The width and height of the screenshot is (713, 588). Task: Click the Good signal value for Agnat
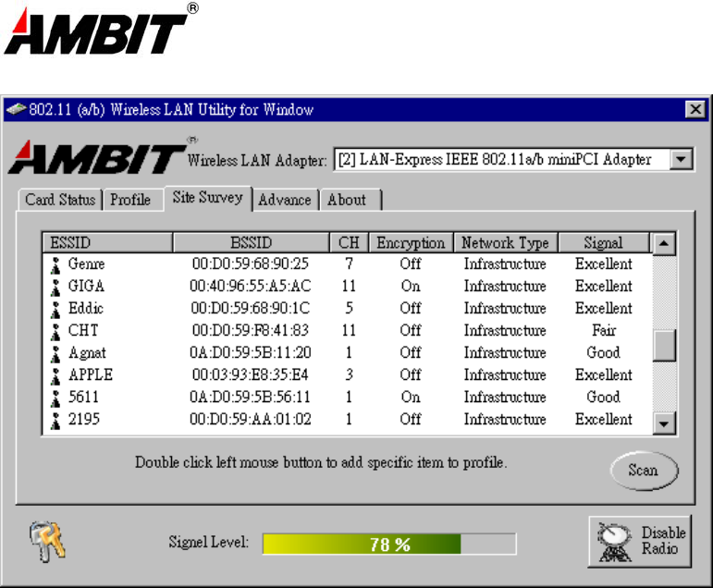(603, 352)
